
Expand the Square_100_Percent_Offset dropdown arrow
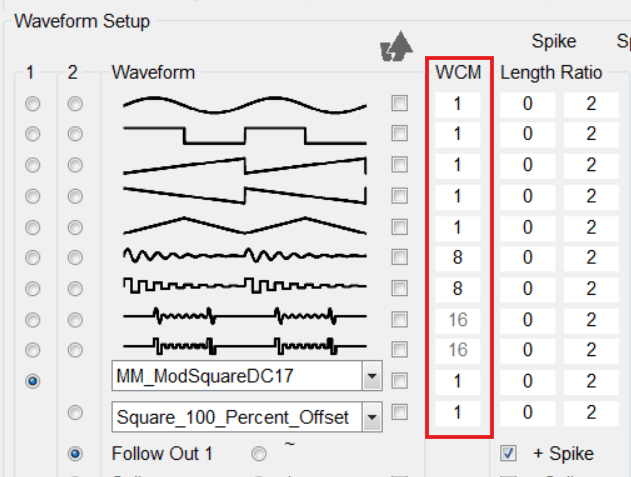pos(372,417)
